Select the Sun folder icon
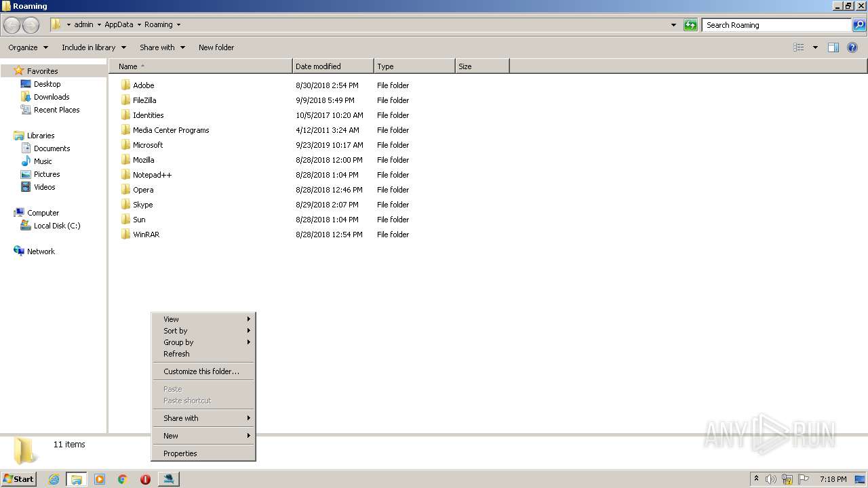The height and width of the screenshot is (488, 868). [125, 220]
